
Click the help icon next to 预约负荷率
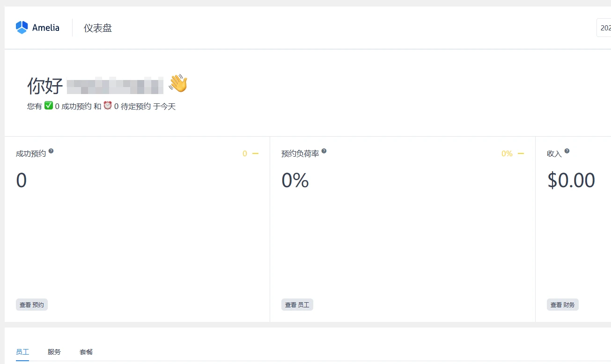click(325, 150)
